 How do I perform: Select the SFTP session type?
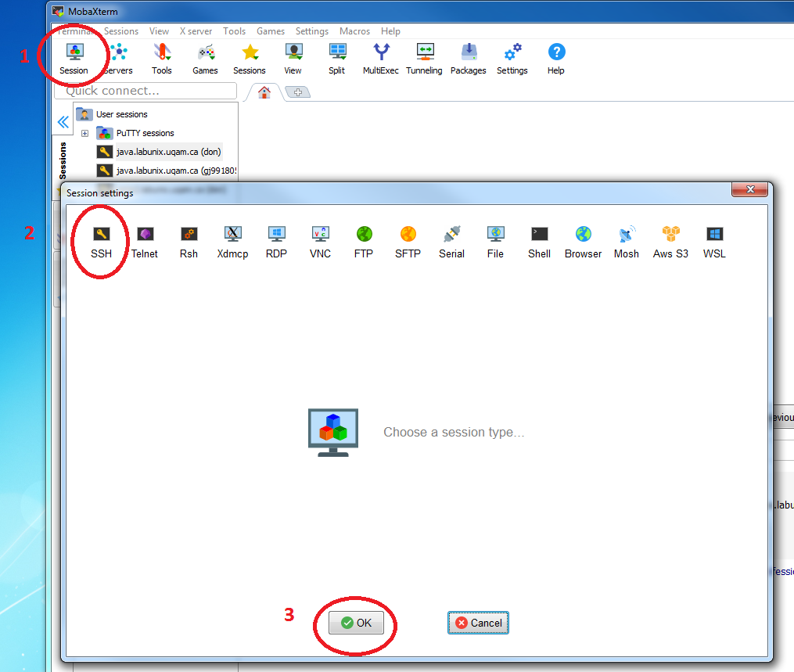pyautogui.click(x=408, y=242)
